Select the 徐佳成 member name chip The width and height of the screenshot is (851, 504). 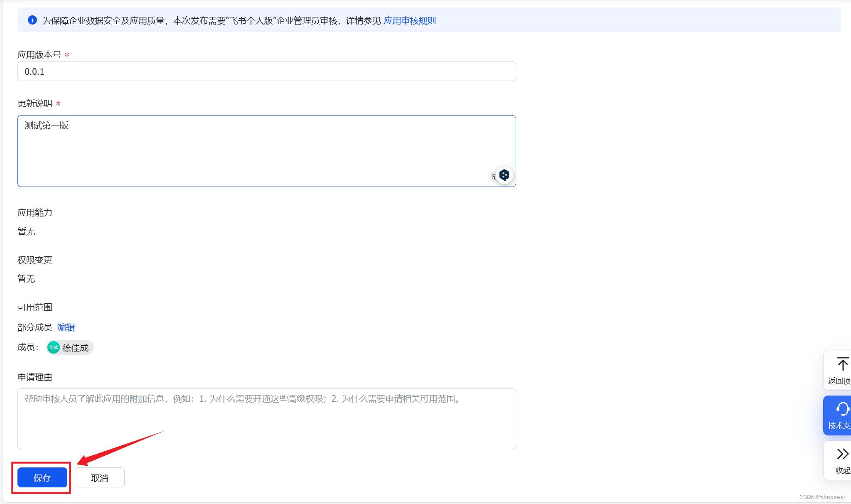(x=75, y=348)
